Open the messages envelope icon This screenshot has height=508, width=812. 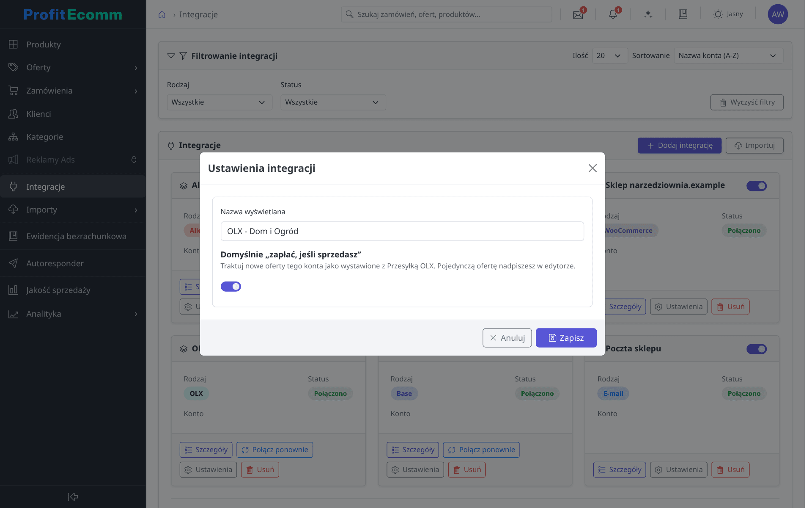pyautogui.click(x=578, y=15)
